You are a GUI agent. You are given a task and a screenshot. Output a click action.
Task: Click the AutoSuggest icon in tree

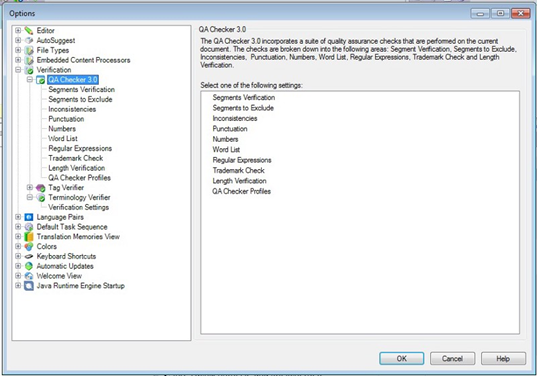click(29, 40)
